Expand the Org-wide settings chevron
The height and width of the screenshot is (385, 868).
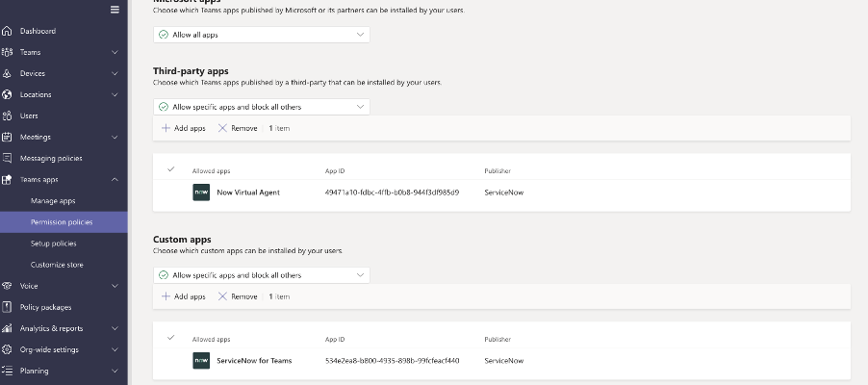115,349
